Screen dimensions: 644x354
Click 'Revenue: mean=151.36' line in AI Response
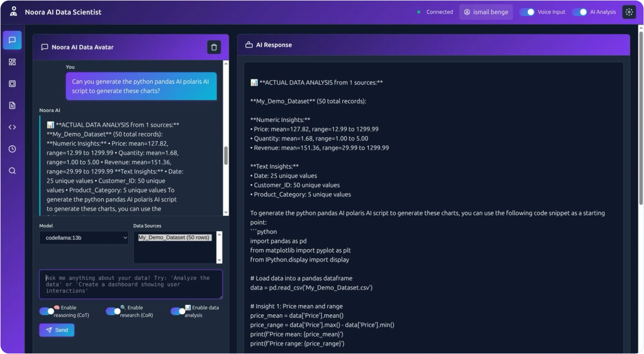pyautogui.click(x=319, y=148)
